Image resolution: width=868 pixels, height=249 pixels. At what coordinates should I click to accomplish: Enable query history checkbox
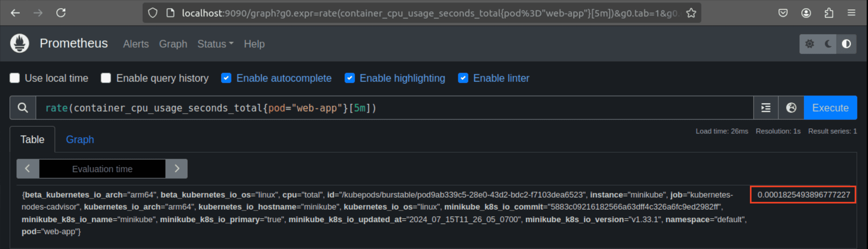106,78
